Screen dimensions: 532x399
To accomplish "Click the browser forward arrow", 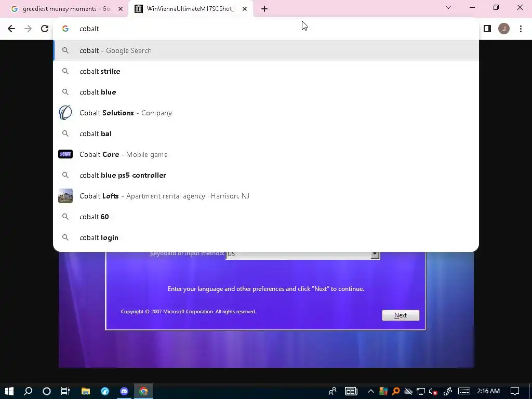I will tap(28, 29).
